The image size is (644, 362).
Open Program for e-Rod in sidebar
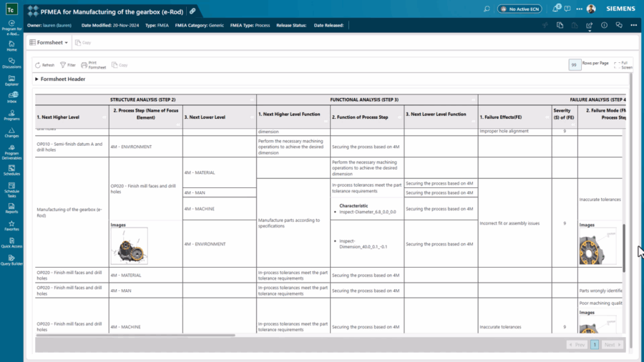click(x=11, y=28)
